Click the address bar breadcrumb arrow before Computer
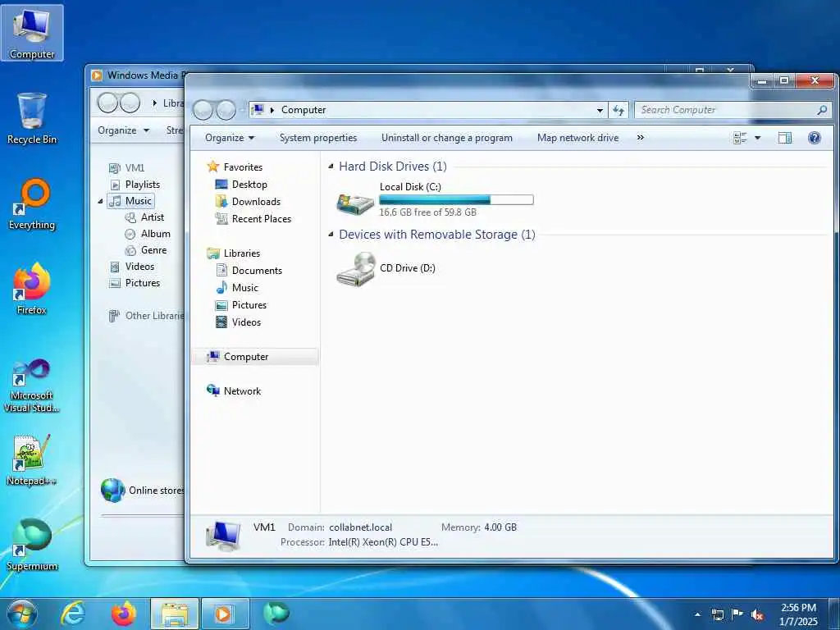840x630 pixels. click(272, 110)
